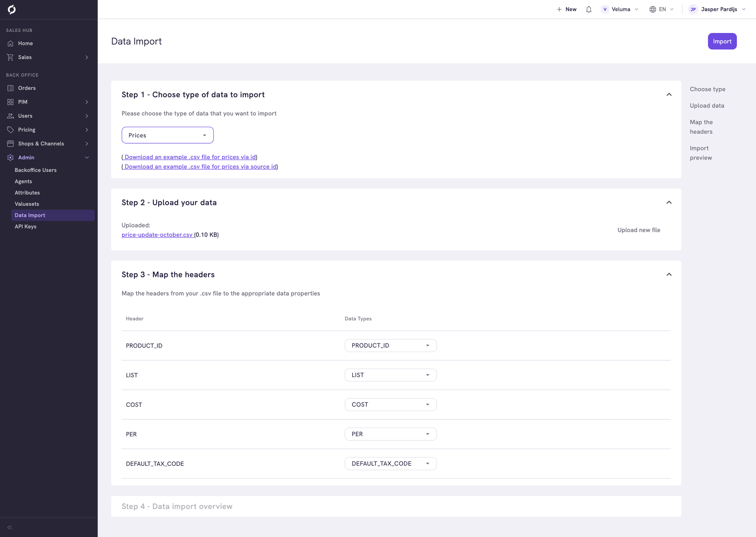
Task: Jump to Import preview anchor
Action: tap(701, 153)
